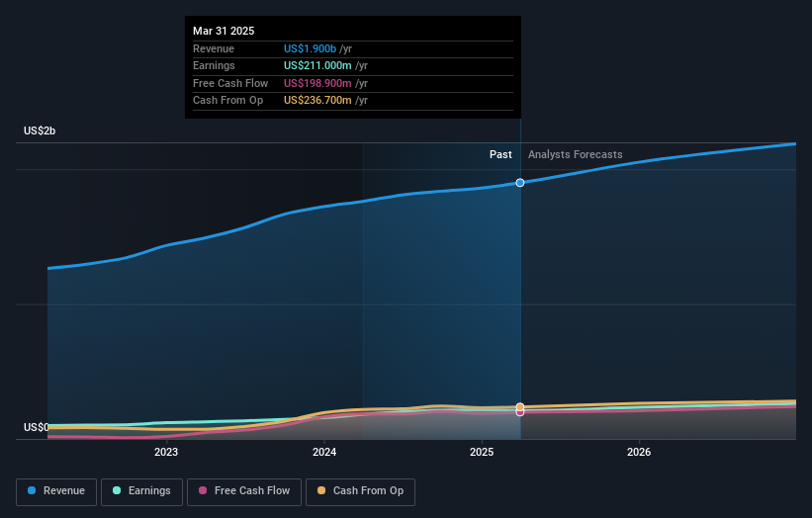The width and height of the screenshot is (812, 518).
Task: Click the US$0 y-axis label
Action: (37, 427)
